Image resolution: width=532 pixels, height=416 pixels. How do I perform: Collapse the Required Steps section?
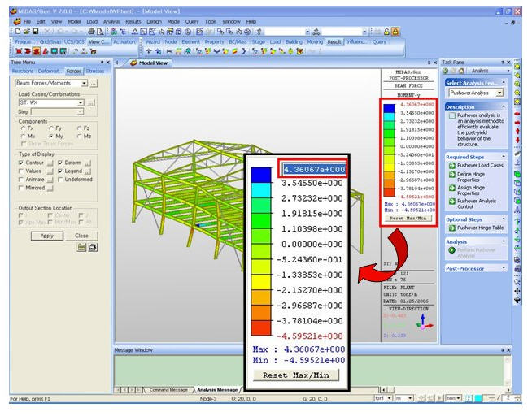pyautogui.click(x=504, y=157)
